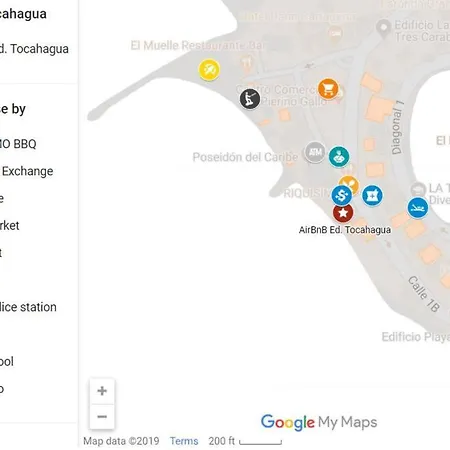Viewport: 450px width, 450px height.
Task: Select the black water-skiing activity marker
Action: point(250,99)
